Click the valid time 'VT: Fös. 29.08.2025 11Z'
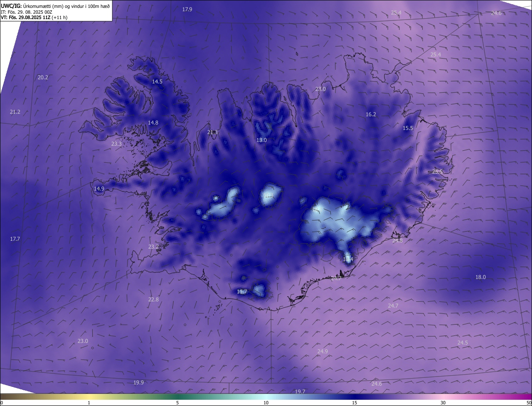 pos(26,17)
